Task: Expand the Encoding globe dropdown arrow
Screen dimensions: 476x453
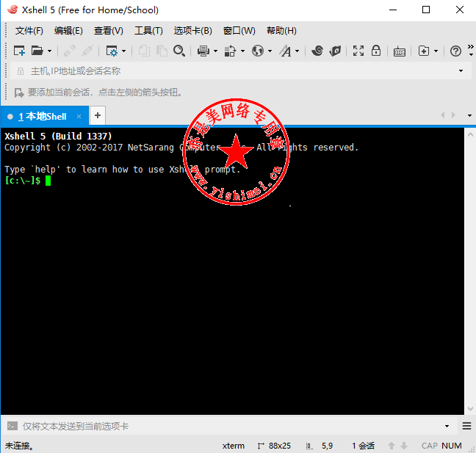Action: (x=270, y=51)
